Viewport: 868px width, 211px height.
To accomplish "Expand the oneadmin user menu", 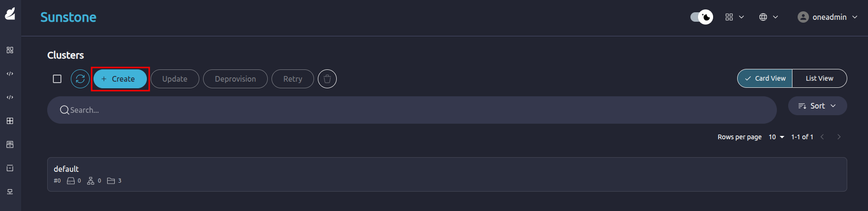I will tap(827, 17).
